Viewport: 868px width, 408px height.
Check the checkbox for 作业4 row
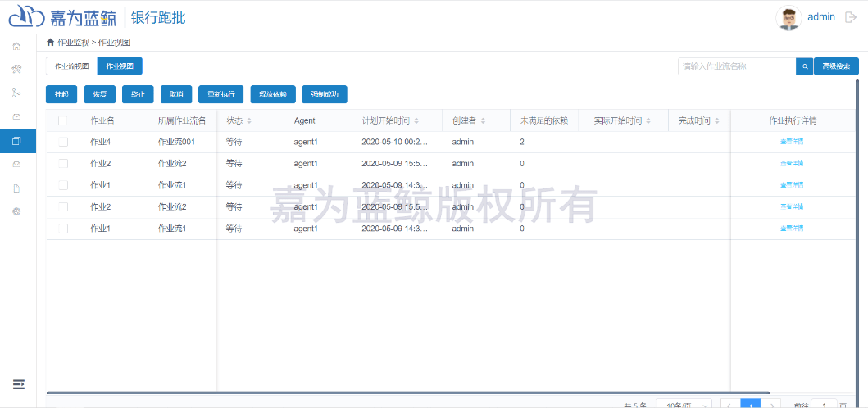pos(63,142)
